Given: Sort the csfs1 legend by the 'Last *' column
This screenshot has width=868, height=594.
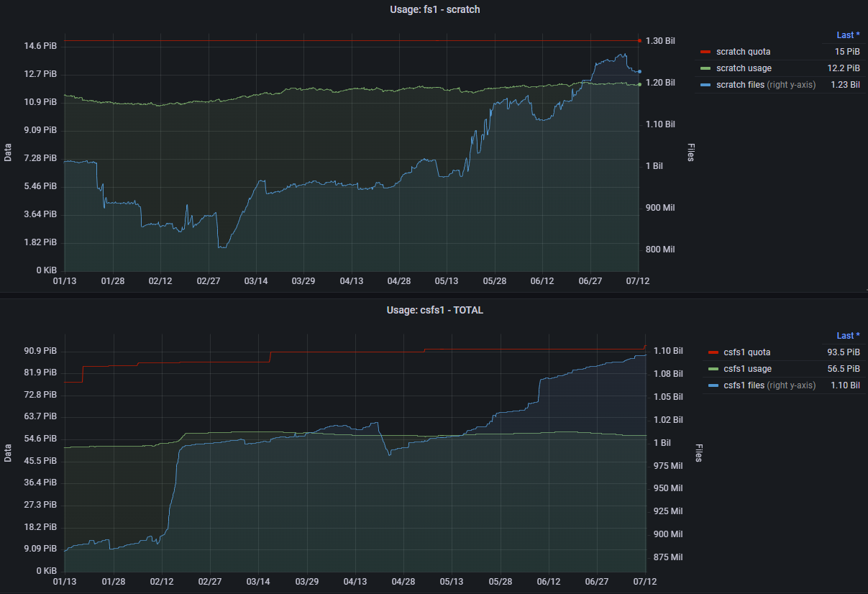Looking at the screenshot, I should coord(848,336).
